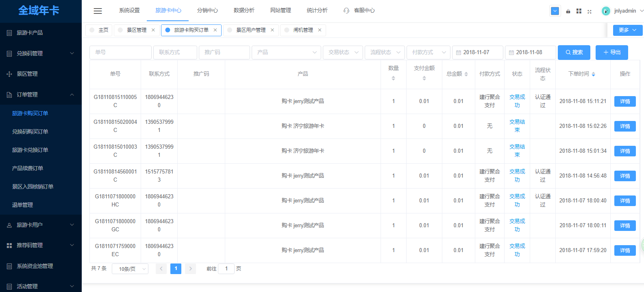
Task: Open the 数据分析 top menu
Action: click(244, 11)
